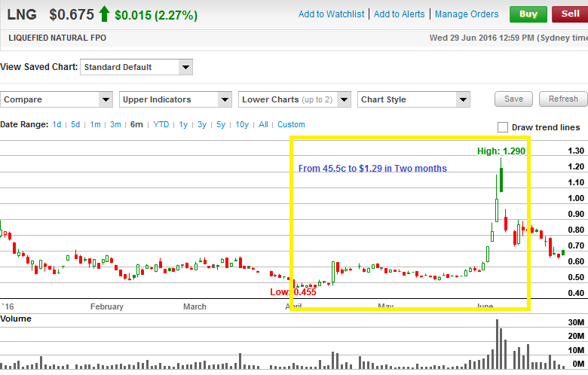Select the 6m date range
The width and height of the screenshot is (588, 375).
click(136, 124)
